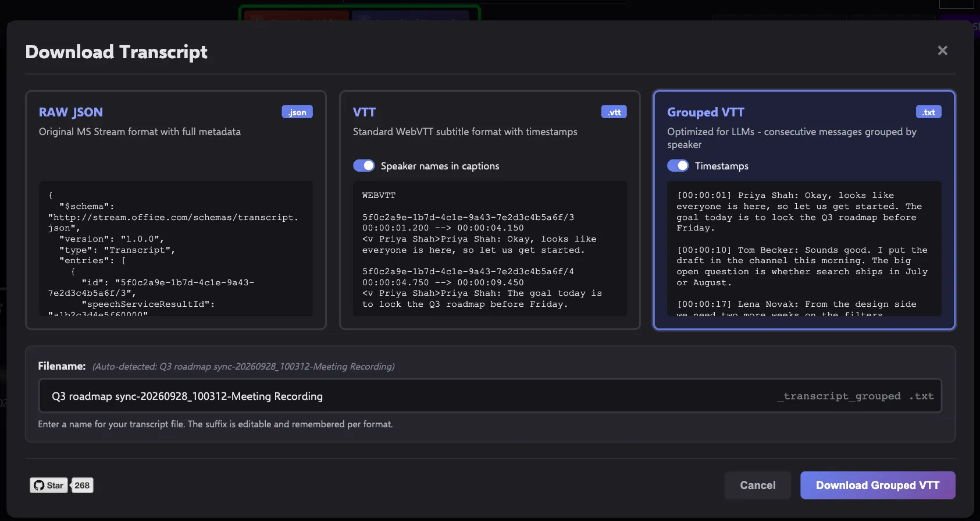The height and width of the screenshot is (521, 980).
Task: Edit the _transcript_grouped suffix
Action: click(839, 396)
